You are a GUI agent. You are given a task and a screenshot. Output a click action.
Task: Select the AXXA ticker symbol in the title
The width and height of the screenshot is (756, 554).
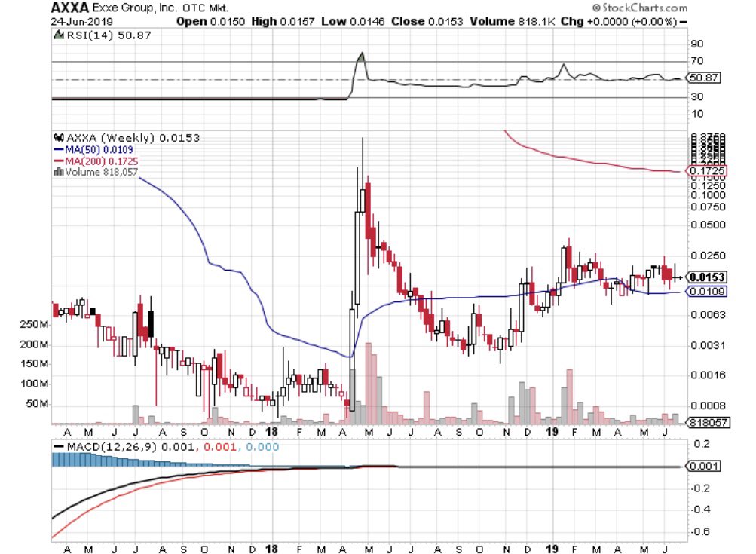click(69, 8)
